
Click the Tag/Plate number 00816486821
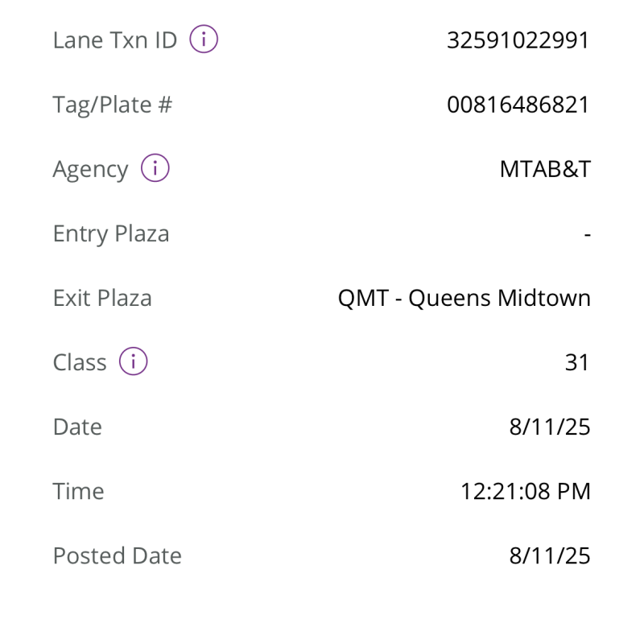click(x=518, y=105)
